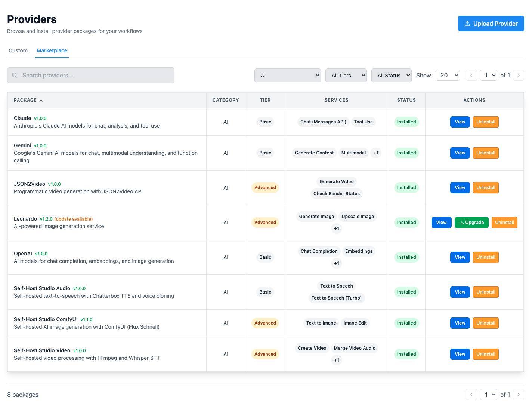The width and height of the screenshot is (532, 405).
Task: Open the page number dropdown at the bottom
Action: pos(489,395)
